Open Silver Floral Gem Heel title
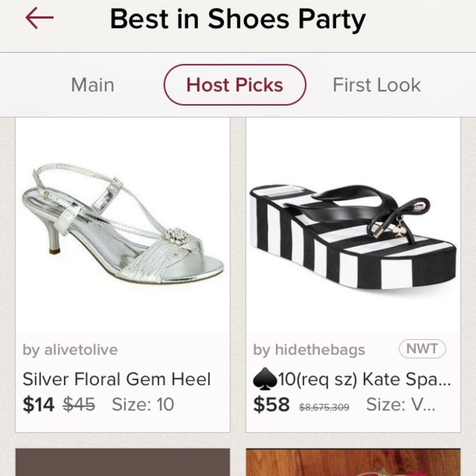Viewport: 476px width, 476px height. 117,379
